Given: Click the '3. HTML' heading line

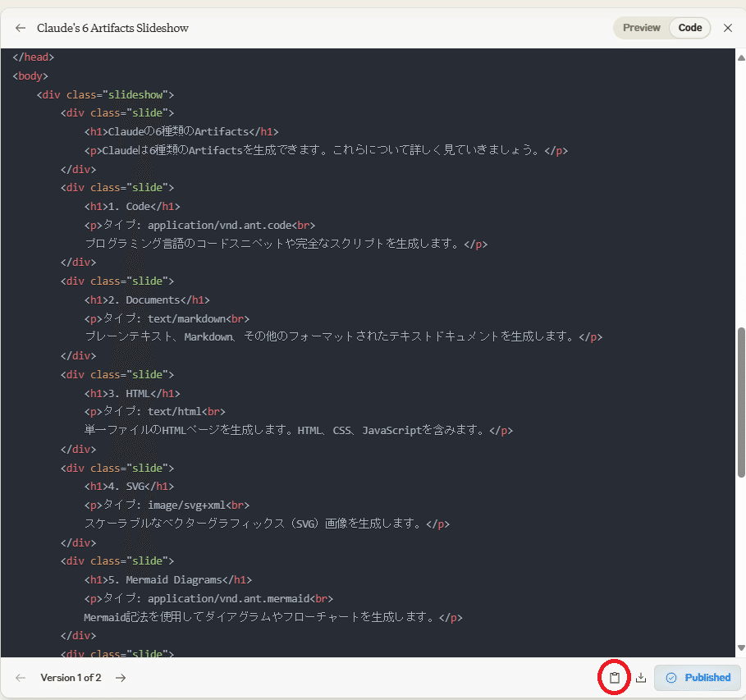Looking at the screenshot, I should pyautogui.click(x=132, y=394).
